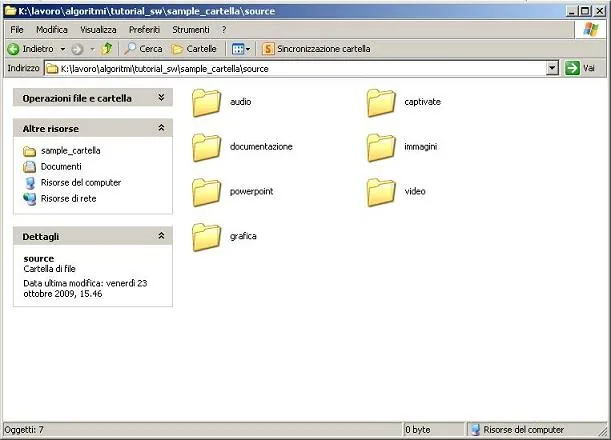Click the grayed forward arrow icon
611x440 pixels.
[x=77, y=49]
